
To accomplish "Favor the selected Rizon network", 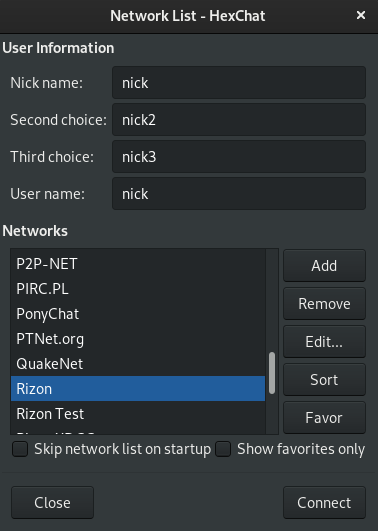I will tap(324, 417).
